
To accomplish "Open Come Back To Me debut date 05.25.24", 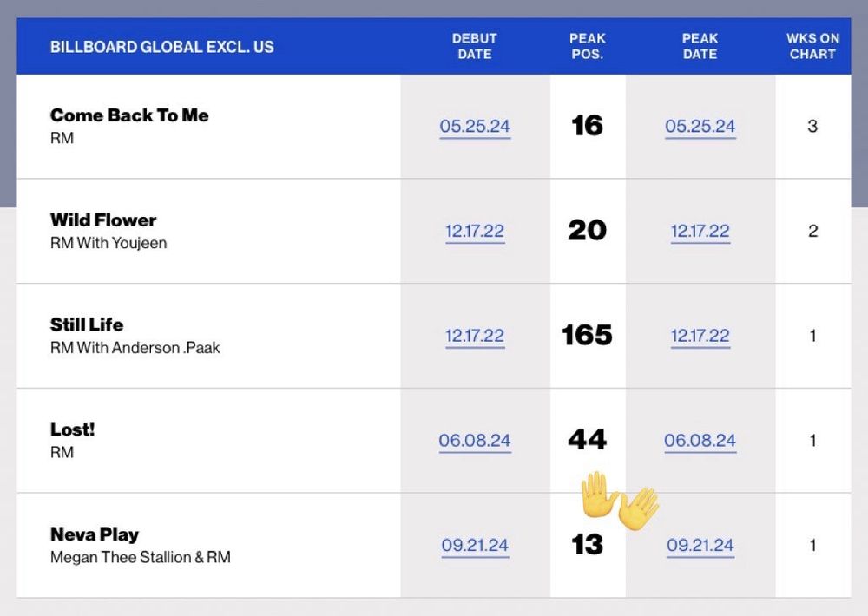I will [475, 126].
